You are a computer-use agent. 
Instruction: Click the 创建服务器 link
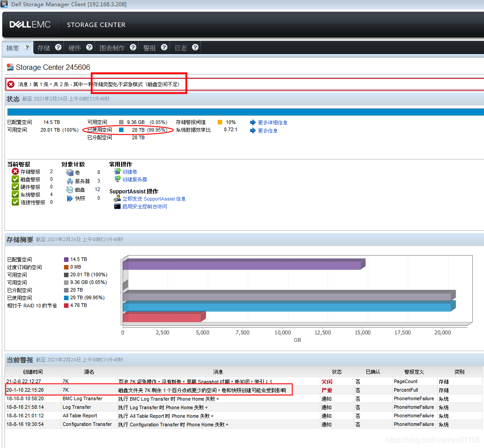[135, 179]
